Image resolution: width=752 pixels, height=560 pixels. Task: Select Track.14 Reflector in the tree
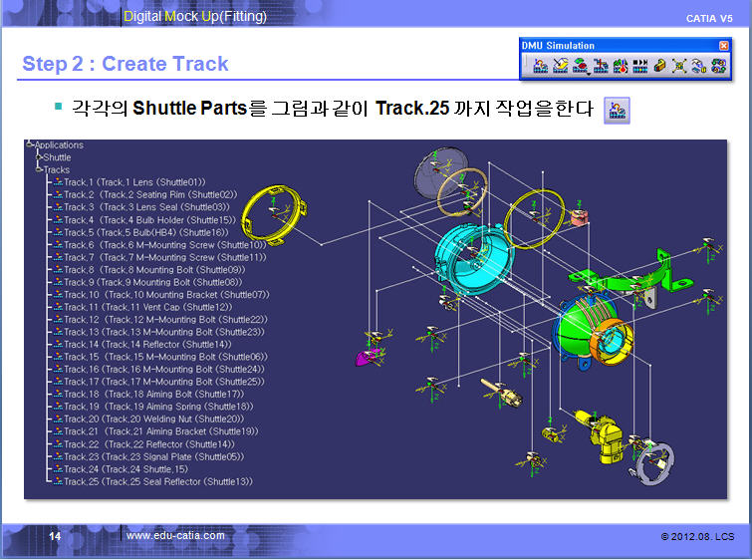[x=147, y=345]
